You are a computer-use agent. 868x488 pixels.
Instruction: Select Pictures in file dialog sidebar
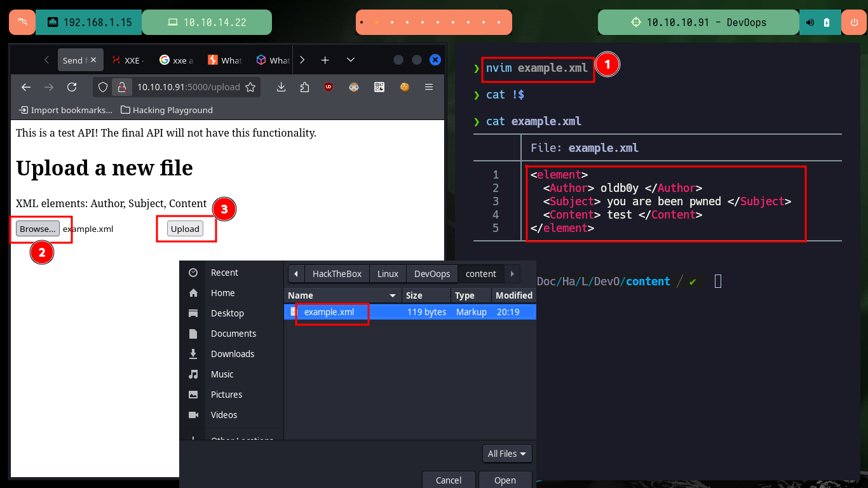click(231, 395)
